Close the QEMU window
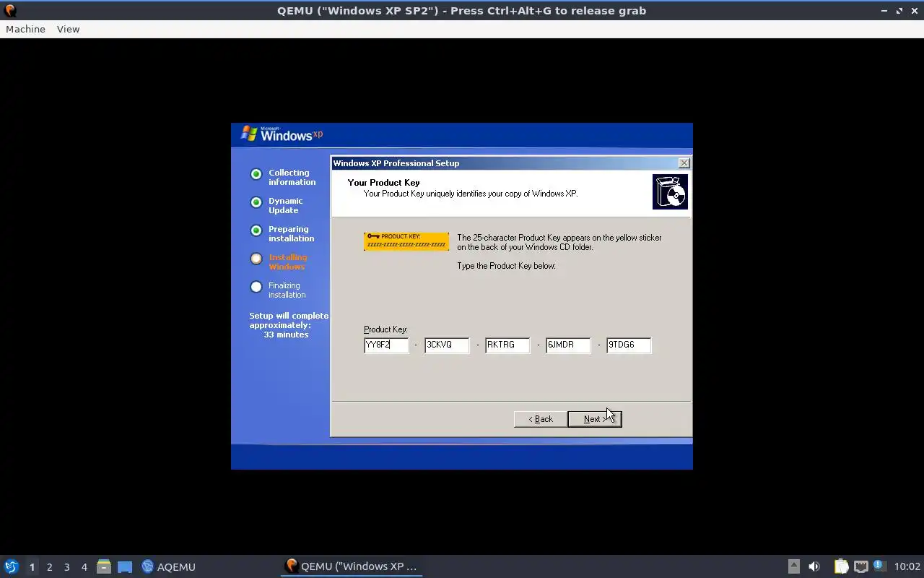This screenshot has height=578, width=924. coord(914,11)
